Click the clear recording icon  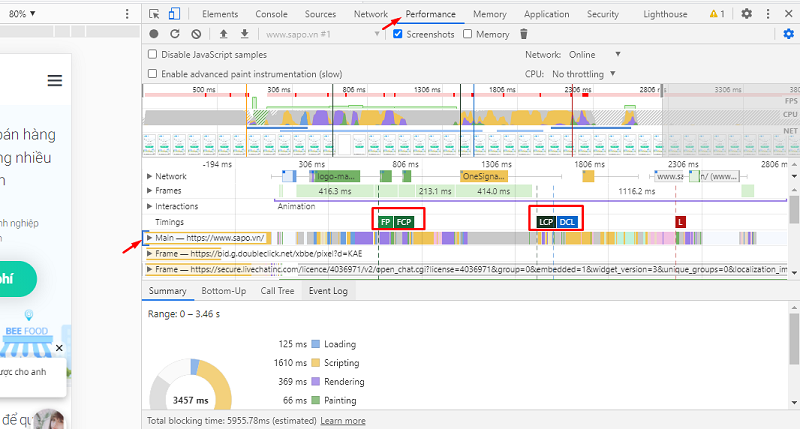pyautogui.click(x=196, y=34)
